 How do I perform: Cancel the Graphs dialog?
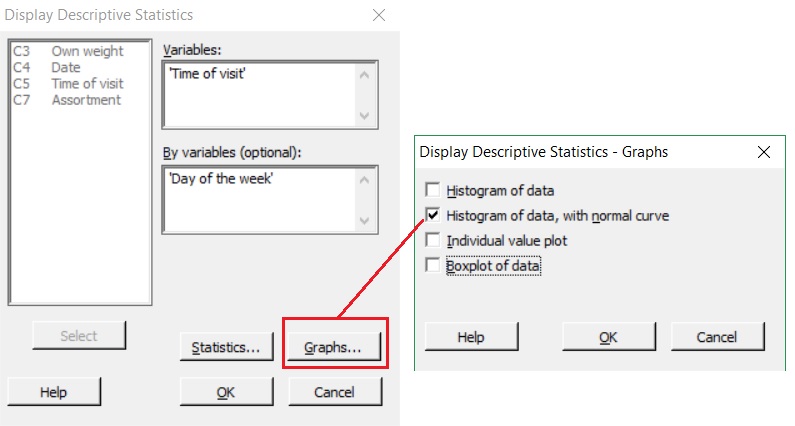[x=717, y=337]
